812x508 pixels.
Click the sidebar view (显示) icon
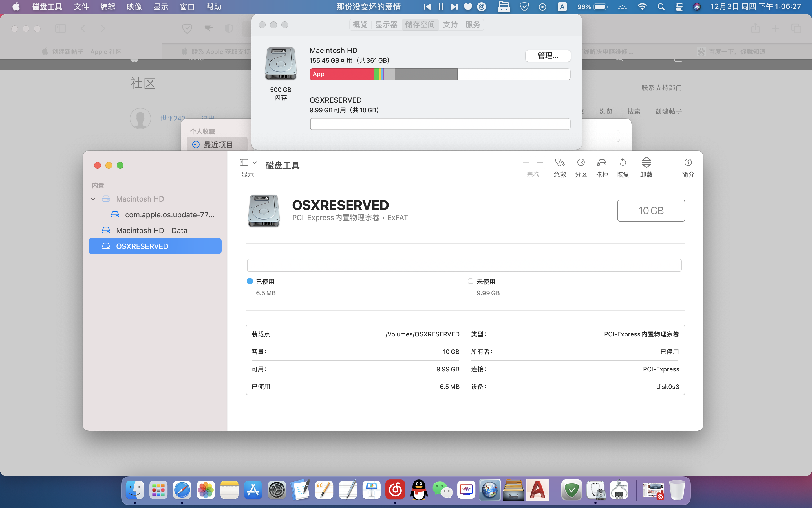244,163
